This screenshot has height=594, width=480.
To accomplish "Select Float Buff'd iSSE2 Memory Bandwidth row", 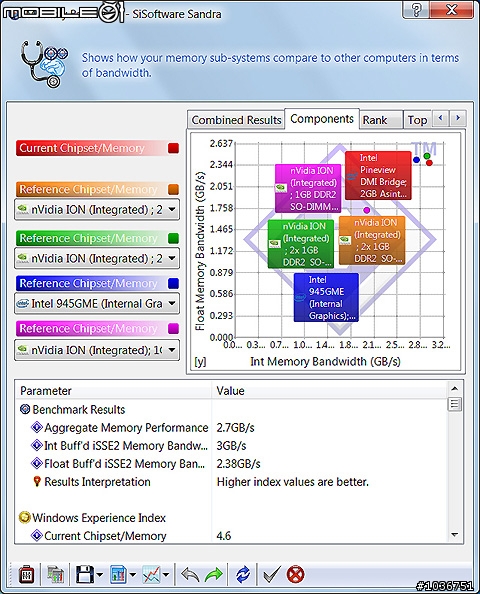I will [232, 464].
